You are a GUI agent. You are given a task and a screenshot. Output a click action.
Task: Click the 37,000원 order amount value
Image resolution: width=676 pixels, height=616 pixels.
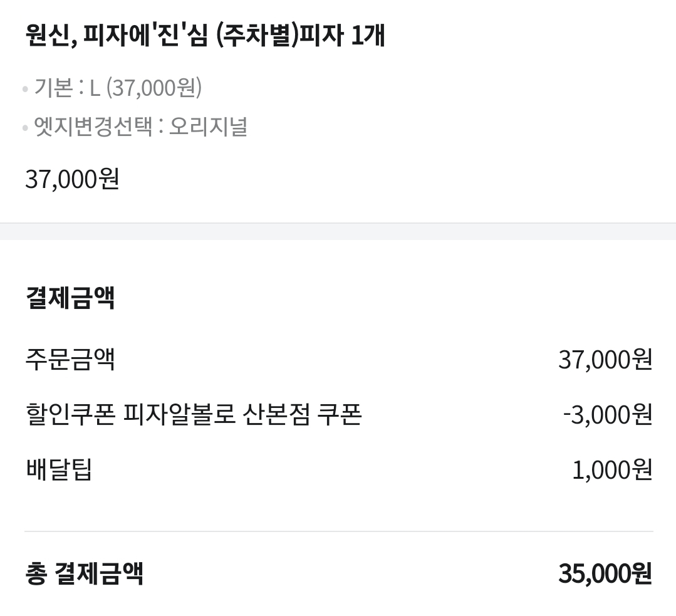(605, 359)
